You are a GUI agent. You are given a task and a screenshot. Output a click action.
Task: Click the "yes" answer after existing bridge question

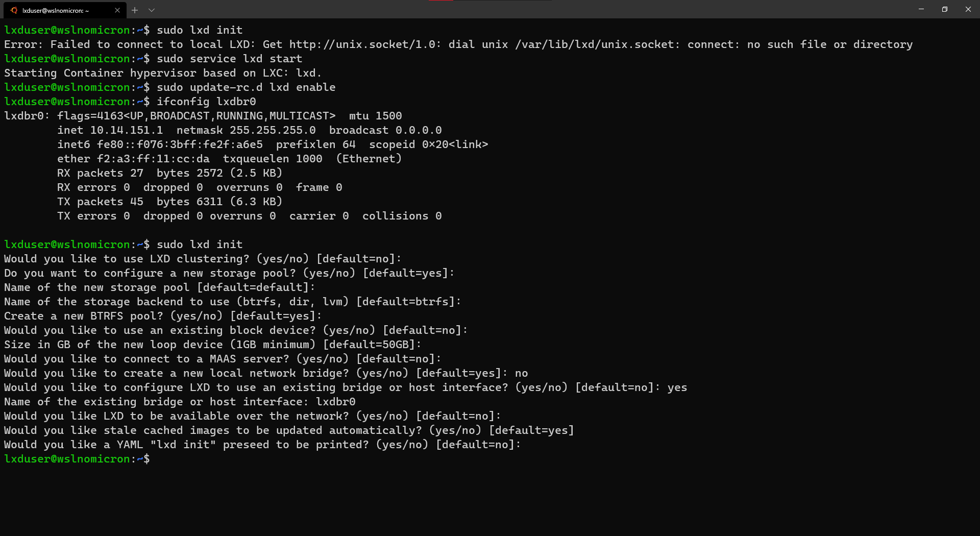click(x=677, y=387)
